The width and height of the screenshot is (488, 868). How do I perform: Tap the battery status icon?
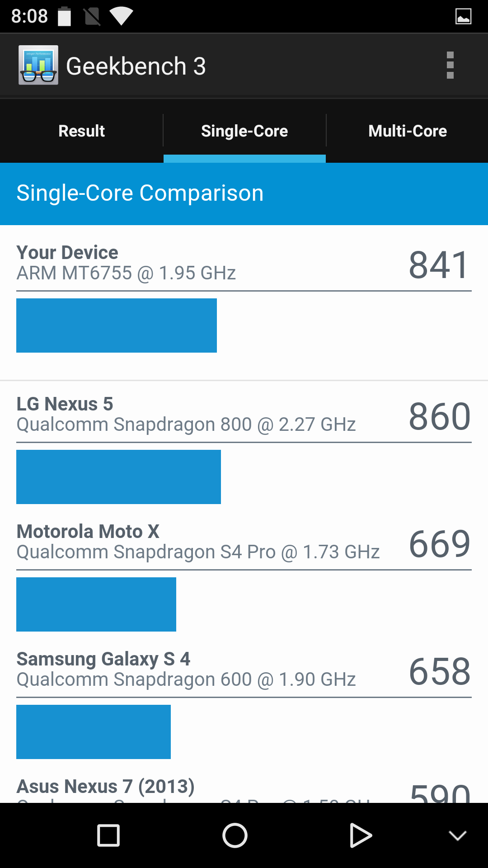(x=65, y=16)
